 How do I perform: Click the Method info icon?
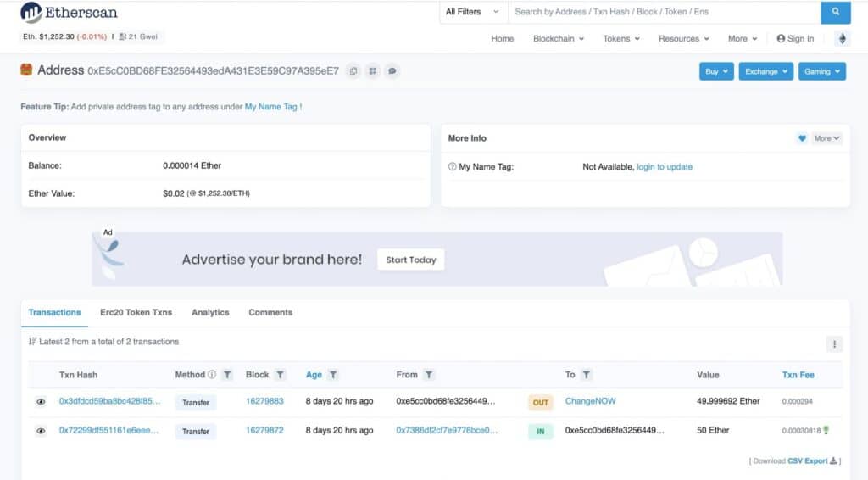click(211, 375)
